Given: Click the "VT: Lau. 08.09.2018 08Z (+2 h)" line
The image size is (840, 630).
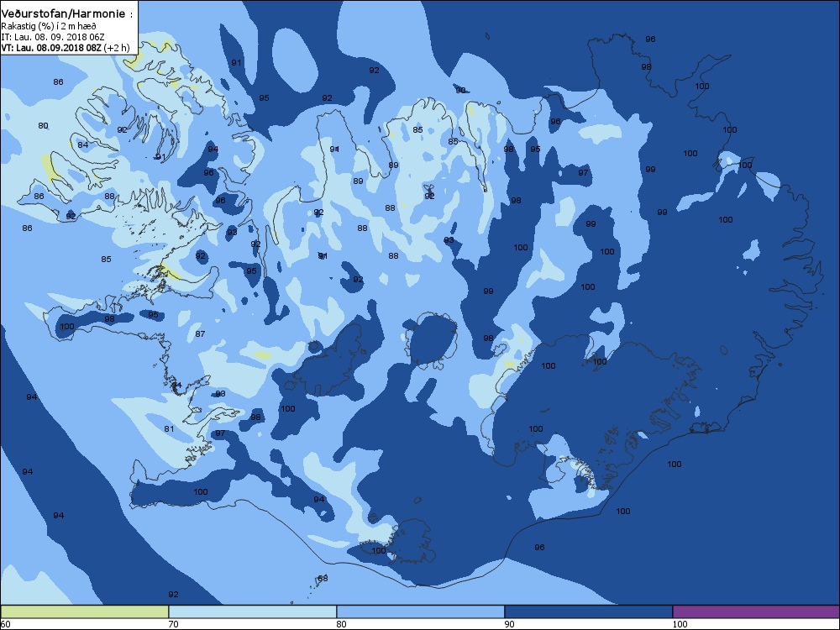Looking at the screenshot, I should tap(66, 48).
